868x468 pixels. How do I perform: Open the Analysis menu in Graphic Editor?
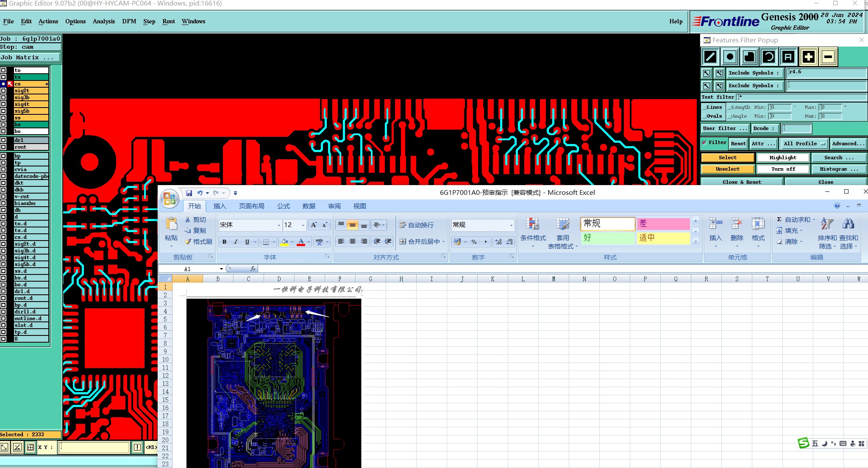(104, 22)
